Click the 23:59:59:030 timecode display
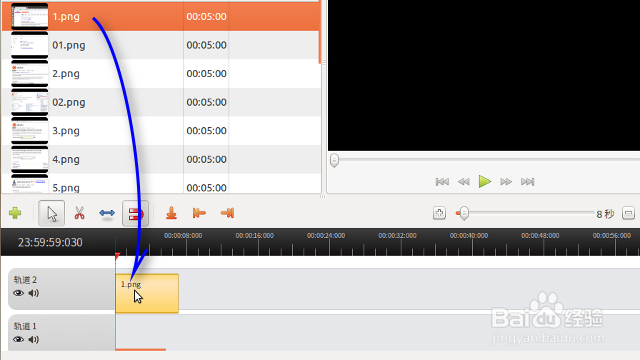Viewport: 640px width, 360px height. point(50,242)
